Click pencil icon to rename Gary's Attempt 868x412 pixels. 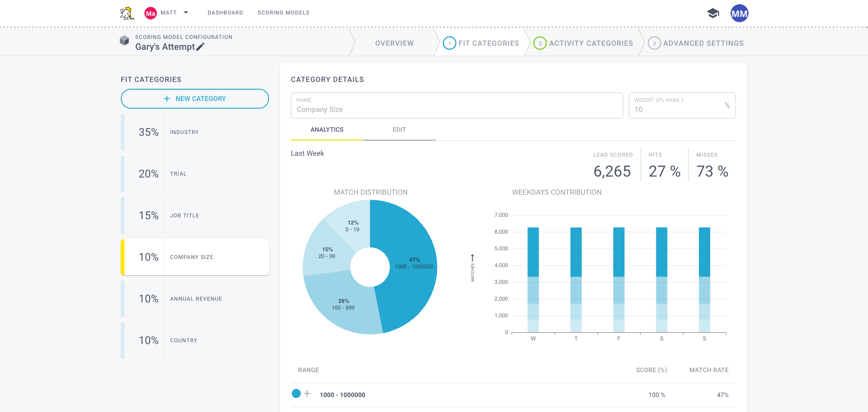(200, 47)
